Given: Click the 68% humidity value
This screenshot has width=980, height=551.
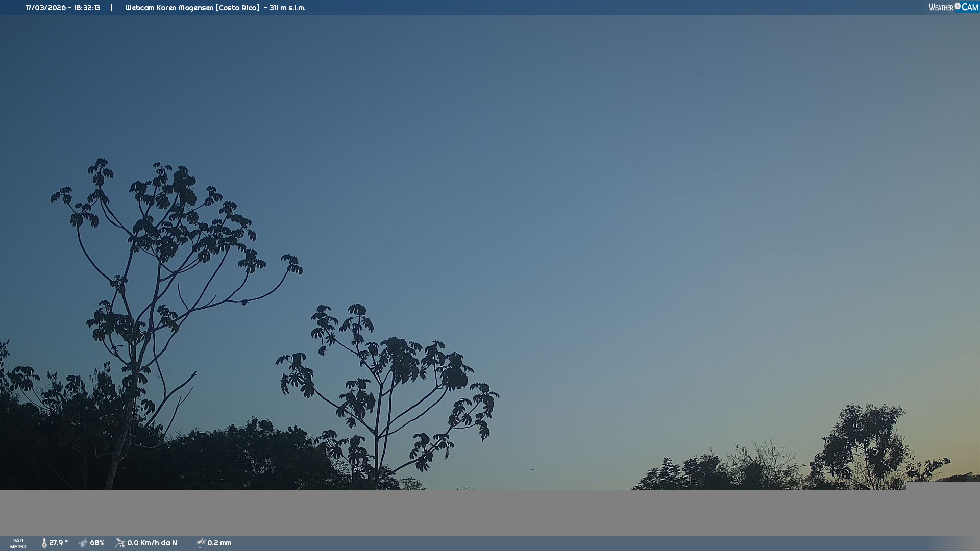Looking at the screenshot, I should (x=97, y=543).
